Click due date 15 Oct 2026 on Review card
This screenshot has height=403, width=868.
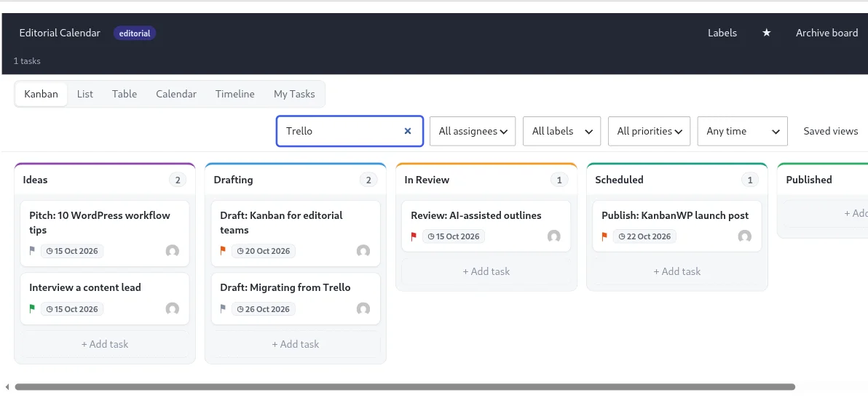454,236
